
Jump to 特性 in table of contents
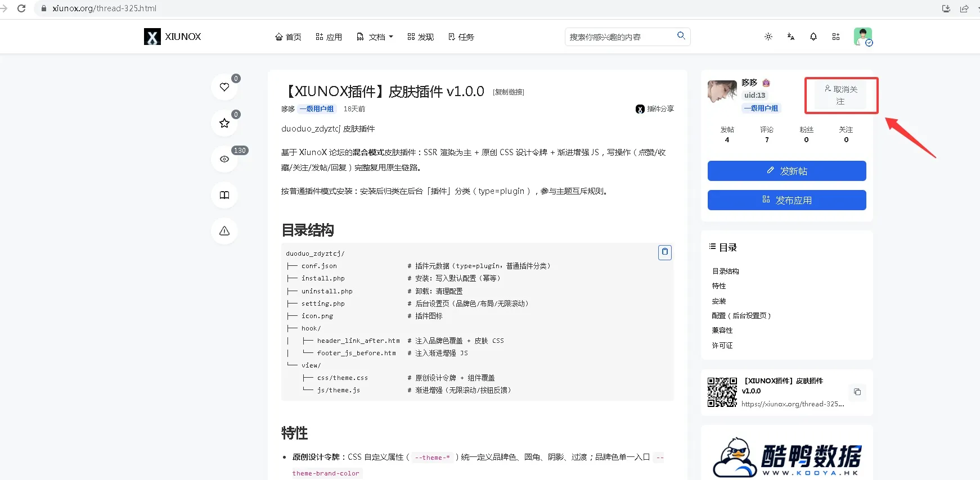719,286
